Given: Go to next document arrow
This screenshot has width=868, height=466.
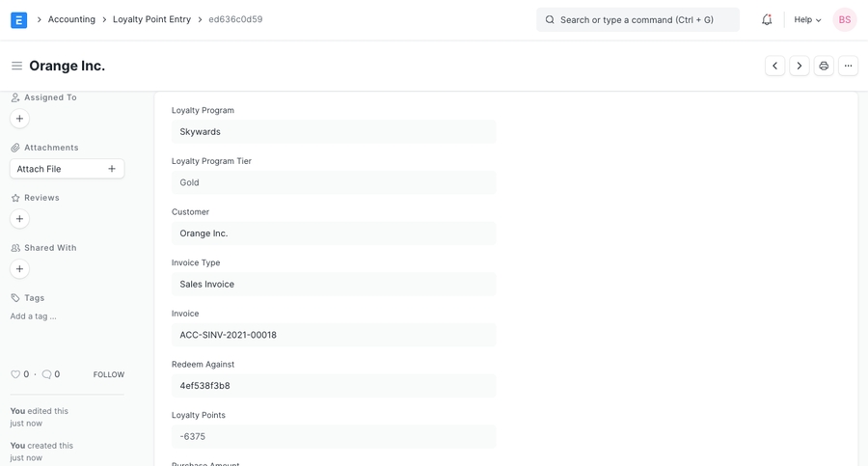Looking at the screenshot, I should tap(800, 66).
